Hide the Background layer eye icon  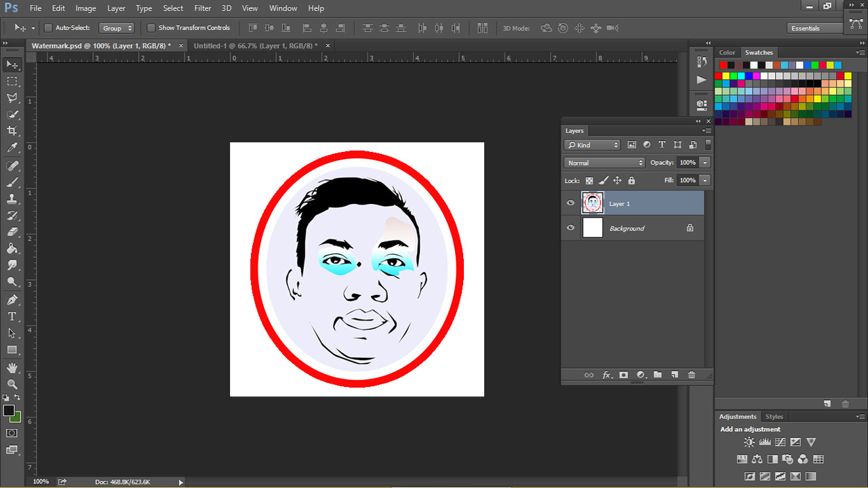[570, 228]
